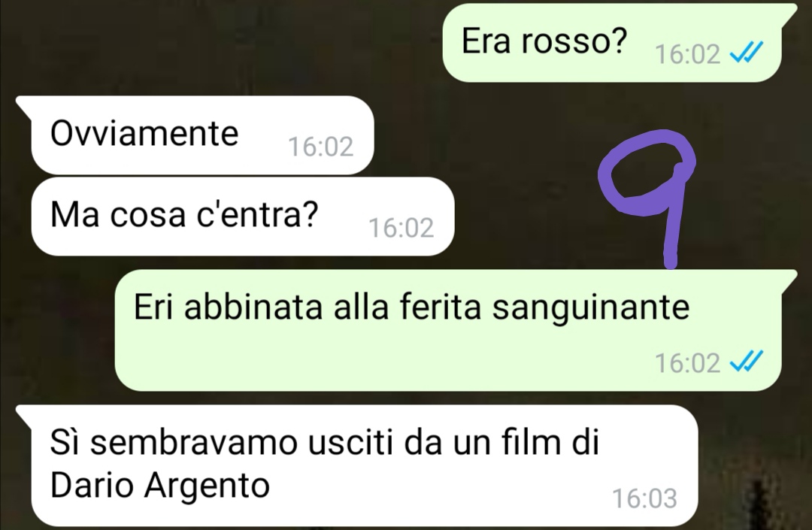
Task: Tap the 16:02 timestamp beside 'Ovviamente'
Action: 320,147
